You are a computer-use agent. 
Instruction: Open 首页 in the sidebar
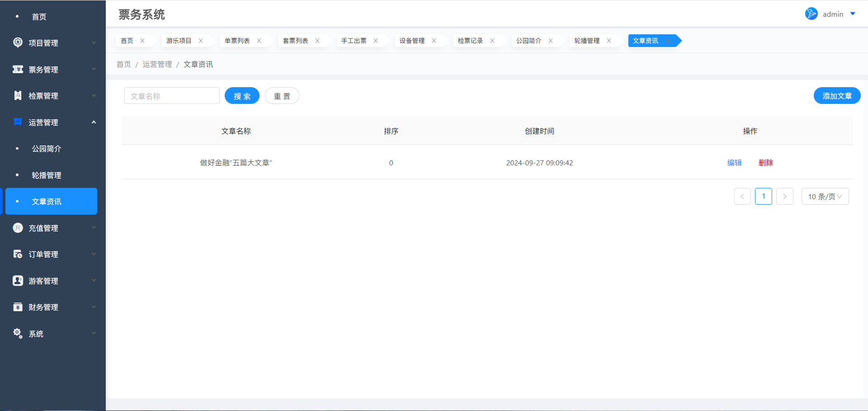pos(39,17)
